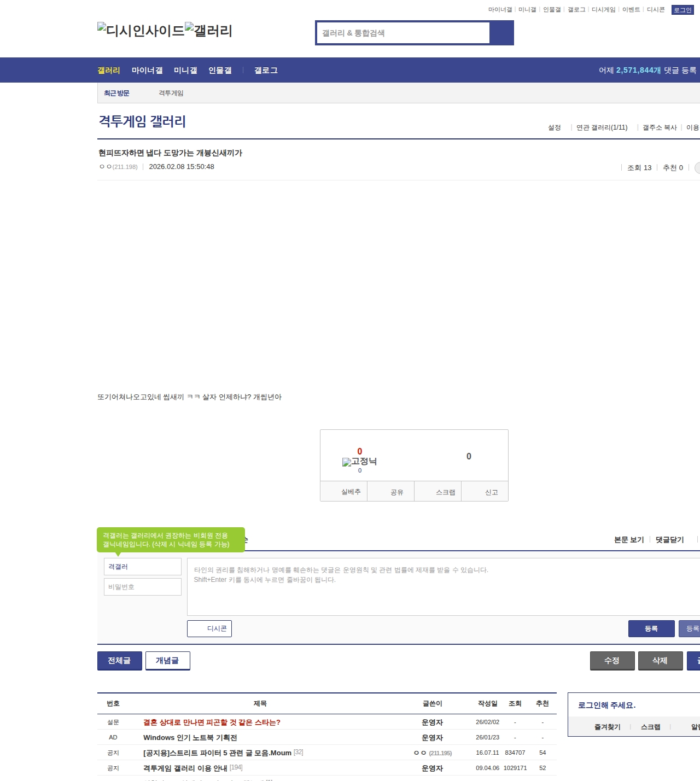Click the 제목 column header
The width and height of the screenshot is (700, 781).
click(260, 704)
